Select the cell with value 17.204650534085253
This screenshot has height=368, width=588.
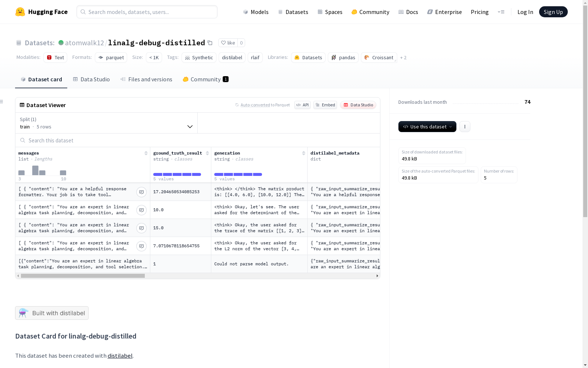(x=180, y=192)
